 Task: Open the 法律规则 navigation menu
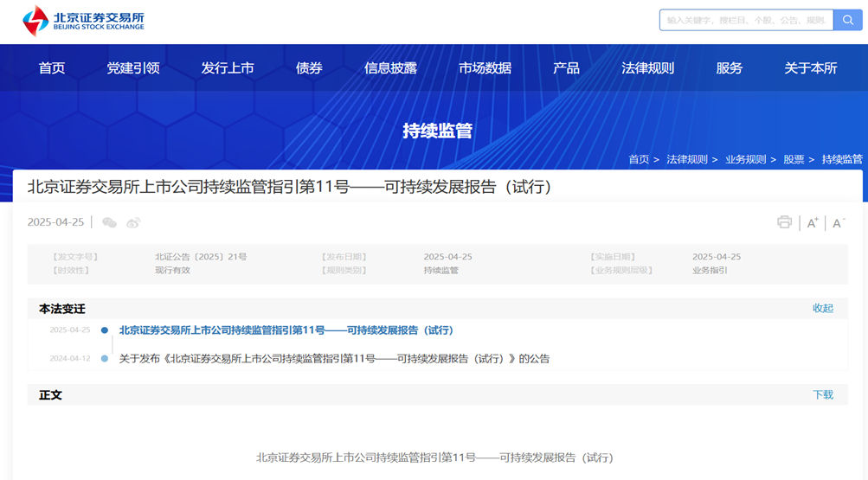(647, 68)
